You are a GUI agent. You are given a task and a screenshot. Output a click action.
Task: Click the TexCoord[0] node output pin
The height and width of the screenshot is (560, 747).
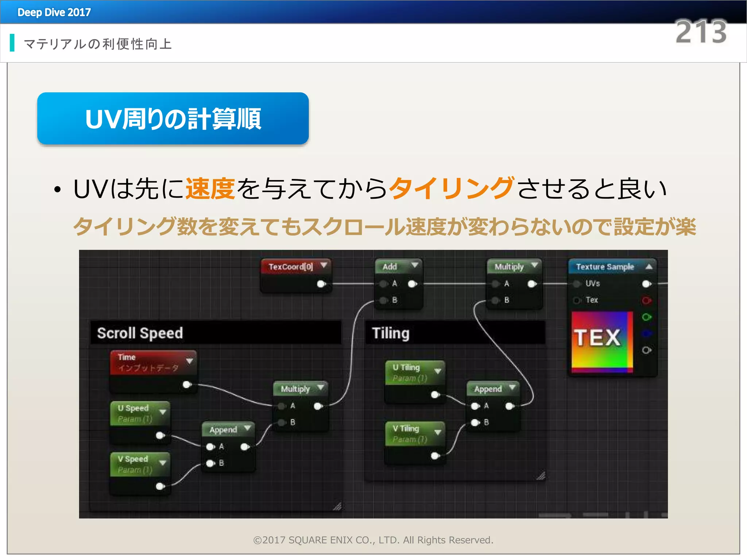point(321,284)
